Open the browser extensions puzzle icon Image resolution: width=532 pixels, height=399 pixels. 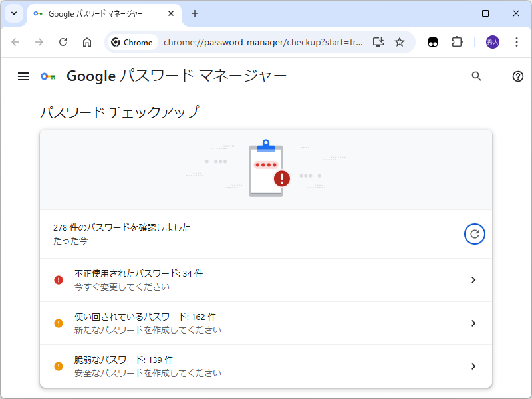pos(457,41)
